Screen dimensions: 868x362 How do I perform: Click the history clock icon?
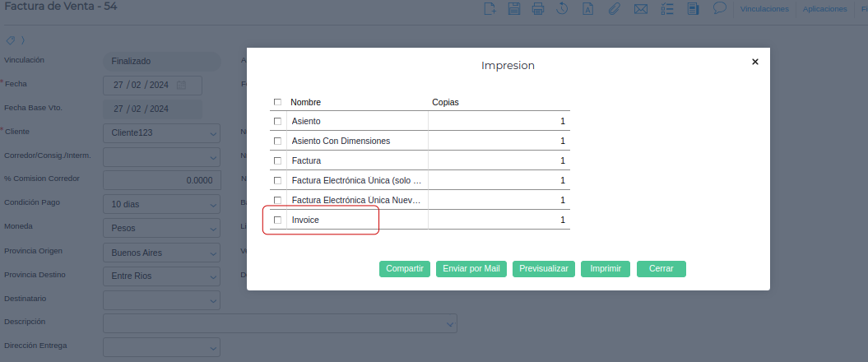pyautogui.click(x=563, y=9)
